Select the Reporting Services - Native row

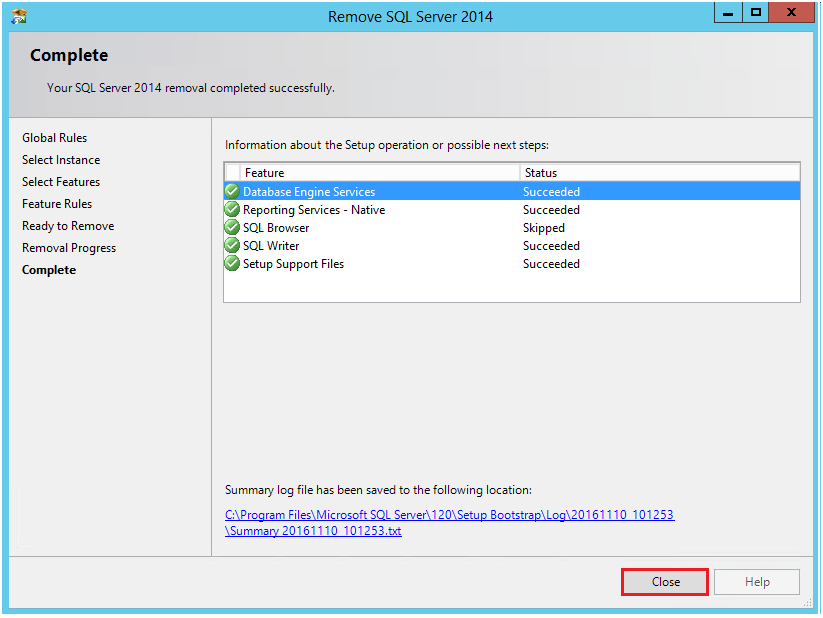pos(512,210)
